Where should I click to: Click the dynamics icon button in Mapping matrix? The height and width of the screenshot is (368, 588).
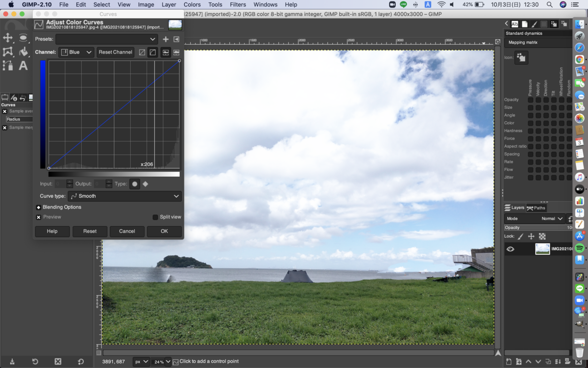(x=521, y=57)
